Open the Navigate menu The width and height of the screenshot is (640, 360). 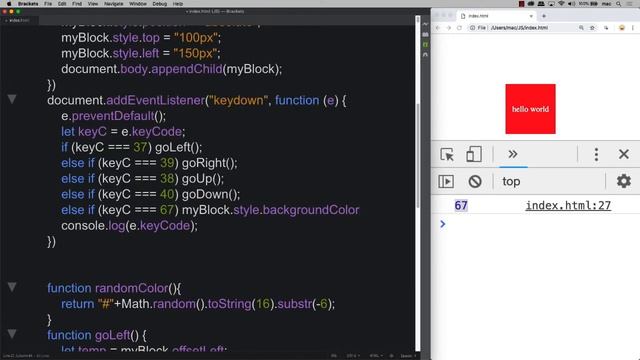113,4
